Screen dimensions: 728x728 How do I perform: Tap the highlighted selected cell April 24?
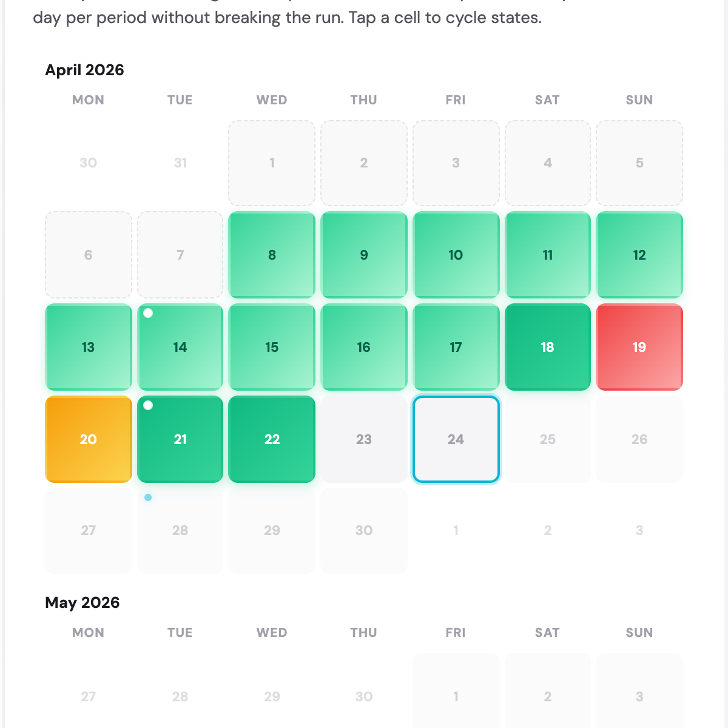[455, 439]
